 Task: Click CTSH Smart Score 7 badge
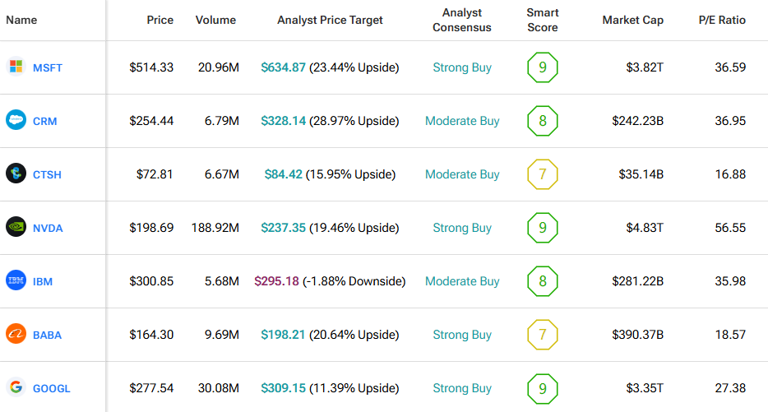point(542,175)
